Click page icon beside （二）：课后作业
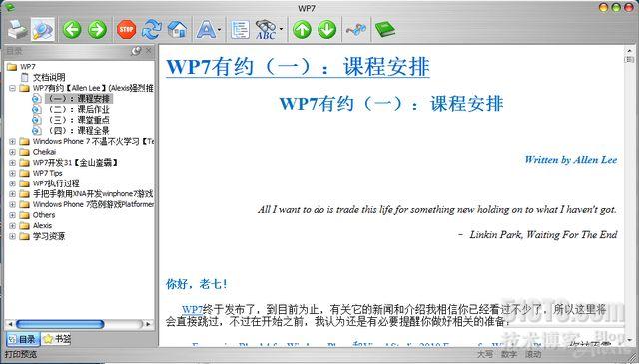The height and width of the screenshot is (364, 639). tap(37, 109)
